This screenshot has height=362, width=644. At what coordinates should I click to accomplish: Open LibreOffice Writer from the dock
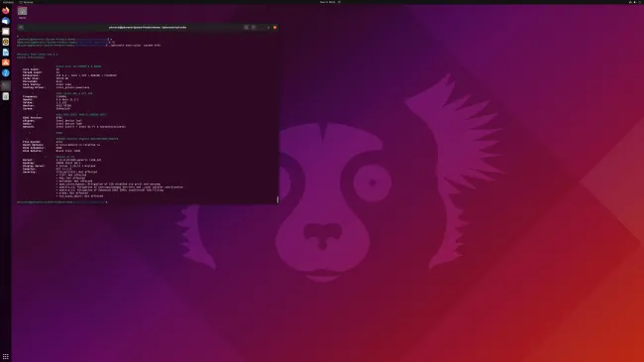pos(6,53)
